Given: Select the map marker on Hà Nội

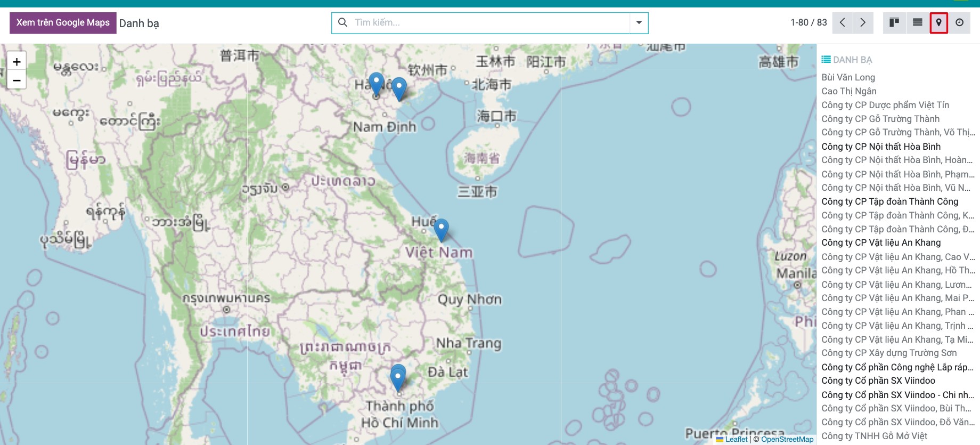Looking at the screenshot, I should point(377,84).
